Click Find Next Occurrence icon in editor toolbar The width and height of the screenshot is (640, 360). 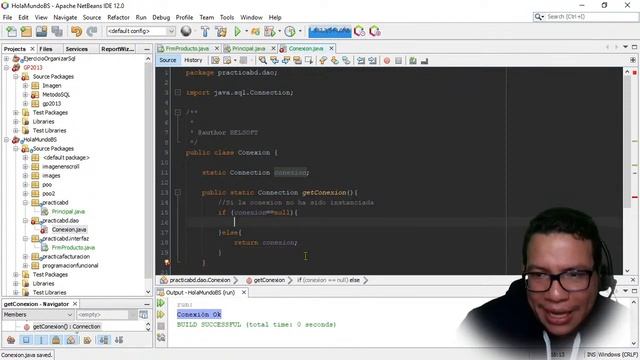tap(286, 60)
